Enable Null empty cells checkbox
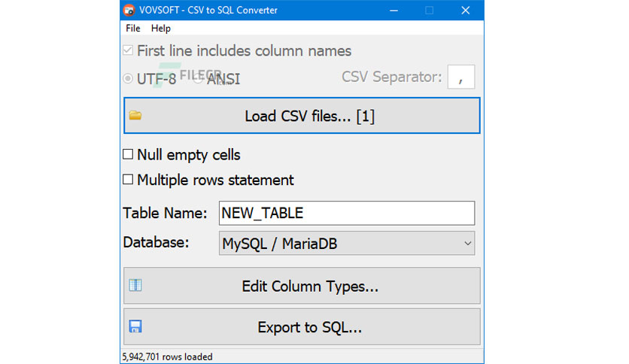The height and width of the screenshot is (364, 629). point(128,154)
